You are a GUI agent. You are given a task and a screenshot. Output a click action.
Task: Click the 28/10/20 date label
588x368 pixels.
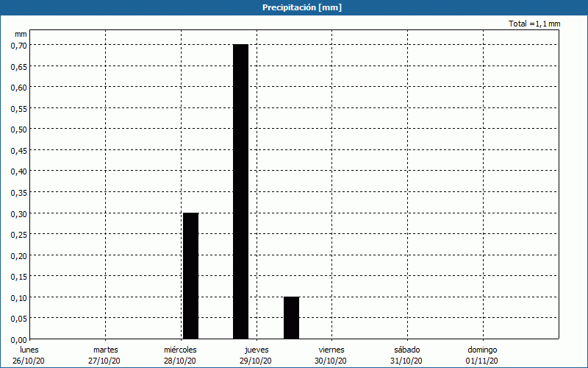[180, 361]
